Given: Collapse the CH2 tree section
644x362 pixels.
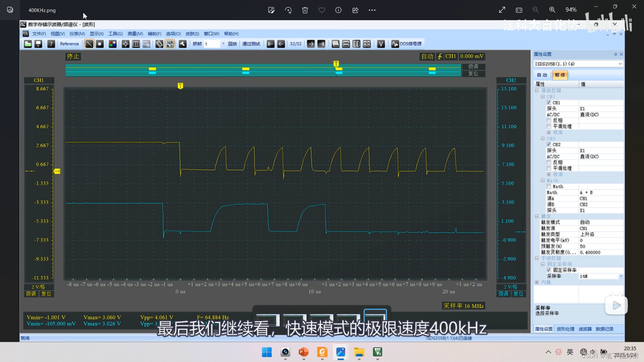Looking at the screenshot, I should click(x=543, y=138).
